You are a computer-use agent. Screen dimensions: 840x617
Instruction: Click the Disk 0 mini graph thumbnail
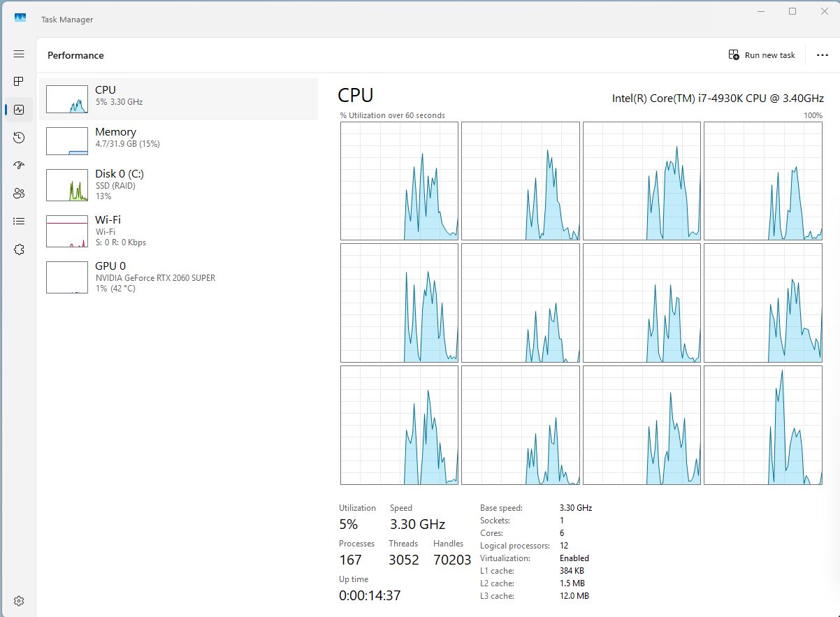(67, 184)
